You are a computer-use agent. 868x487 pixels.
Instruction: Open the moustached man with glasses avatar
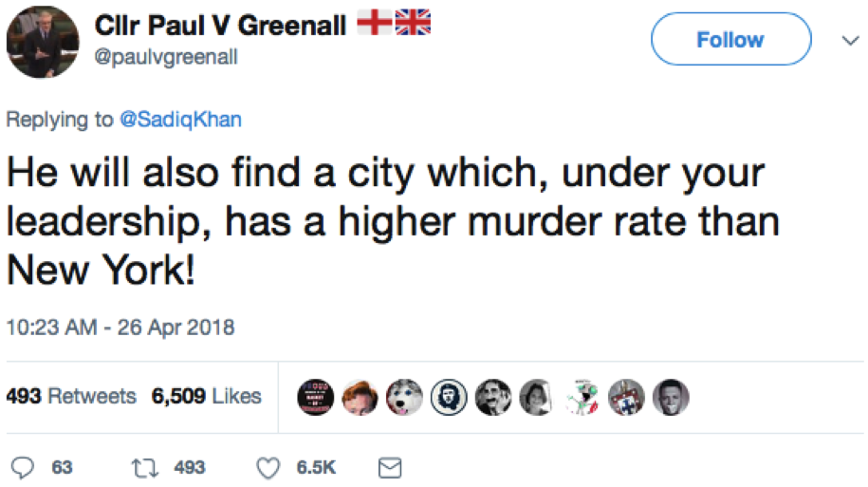pos(493,398)
